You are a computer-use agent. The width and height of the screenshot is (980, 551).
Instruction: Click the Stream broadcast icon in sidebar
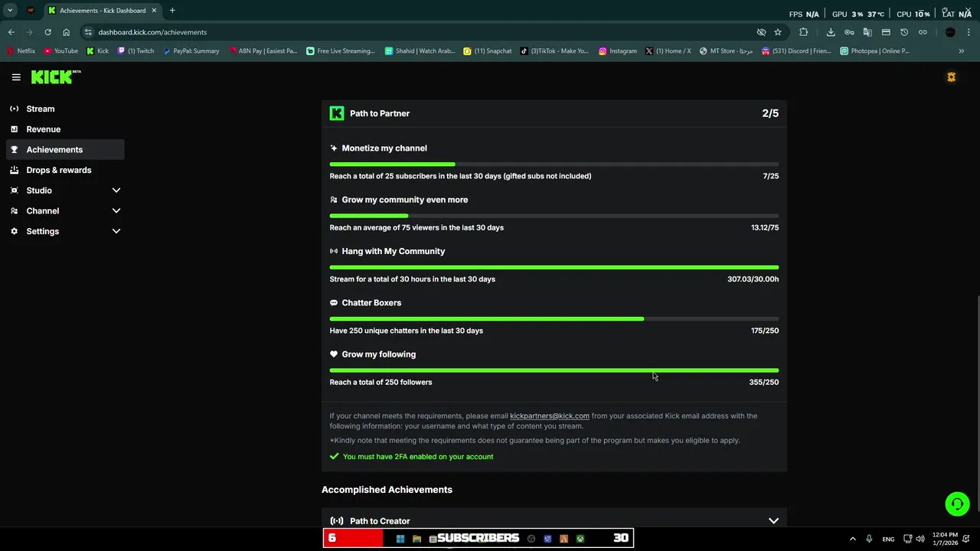pos(14,109)
